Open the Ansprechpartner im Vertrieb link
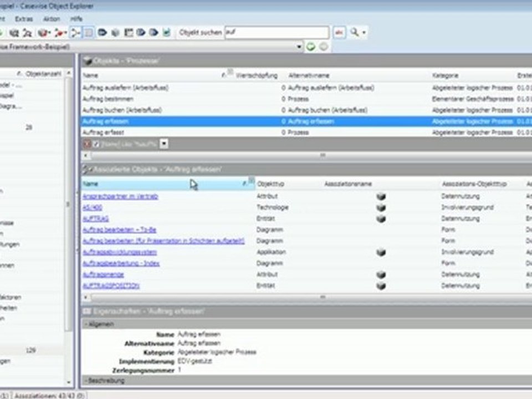Viewport: 532px width, 399px height. (x=120, y=196)
